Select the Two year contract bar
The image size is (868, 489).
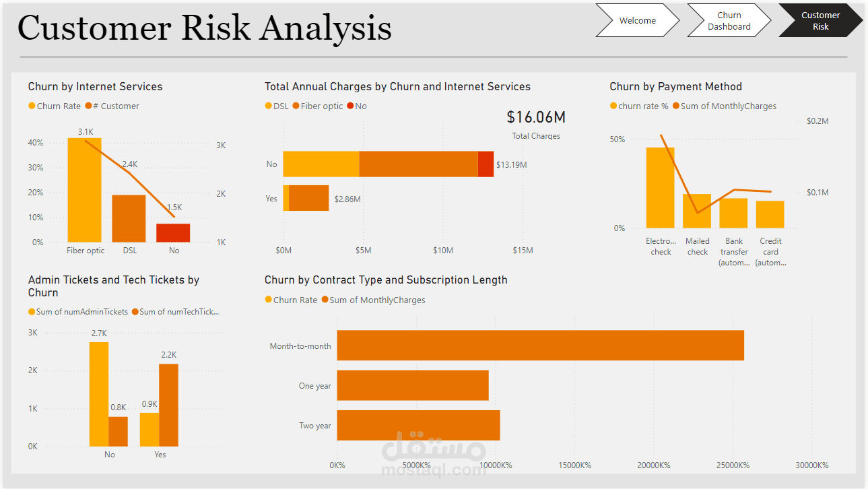coord(418,425)
